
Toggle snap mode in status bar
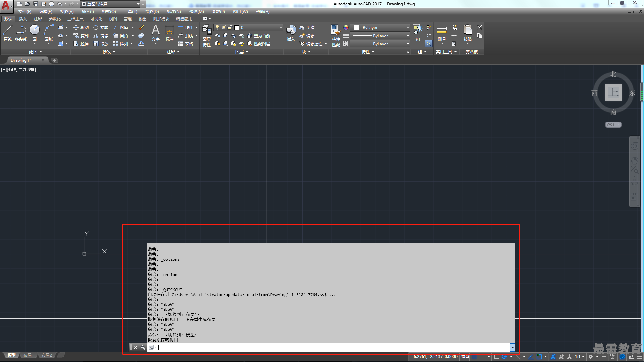pyautogui.click(x=482, y=357)
